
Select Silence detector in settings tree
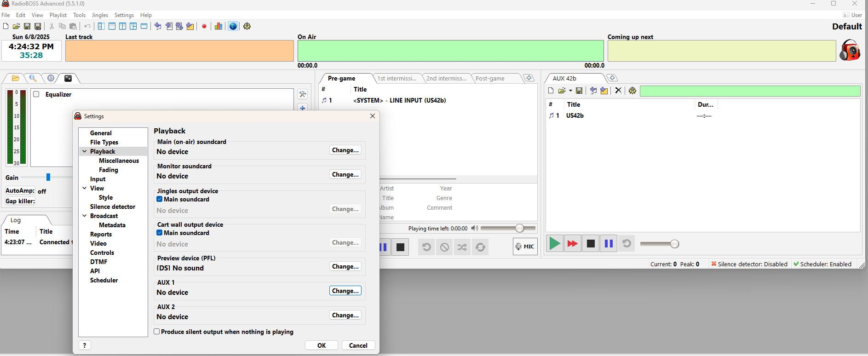coord(113,207)
